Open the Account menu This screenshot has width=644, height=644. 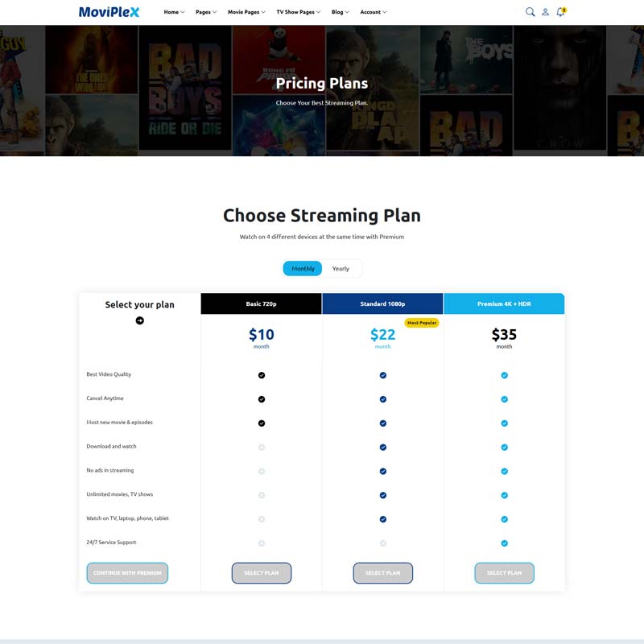[x=373, y=12]
